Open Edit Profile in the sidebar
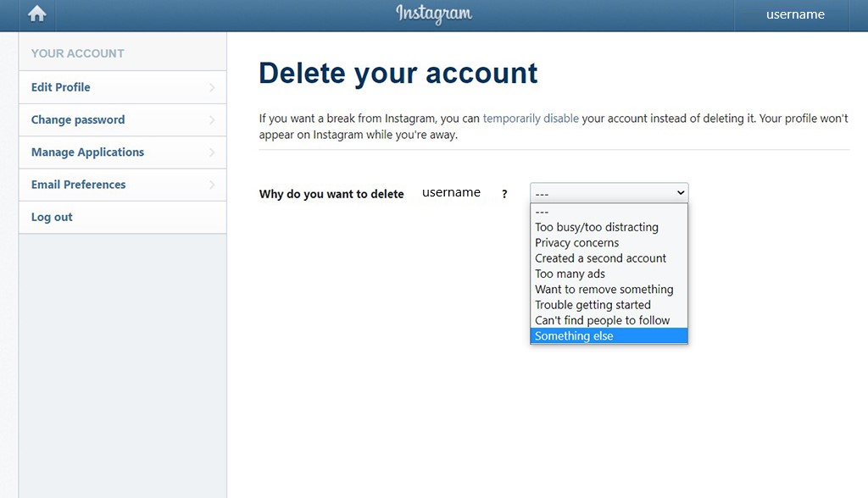 [122, 87]
